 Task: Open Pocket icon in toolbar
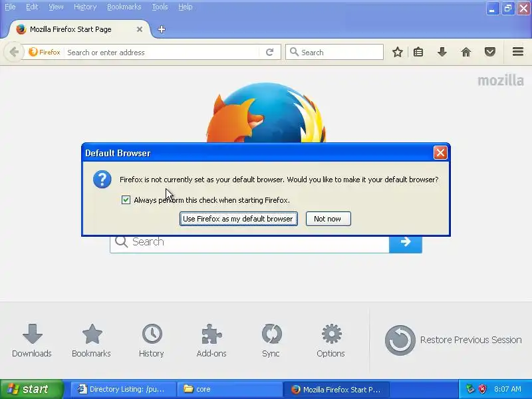(x=490, y=53)
